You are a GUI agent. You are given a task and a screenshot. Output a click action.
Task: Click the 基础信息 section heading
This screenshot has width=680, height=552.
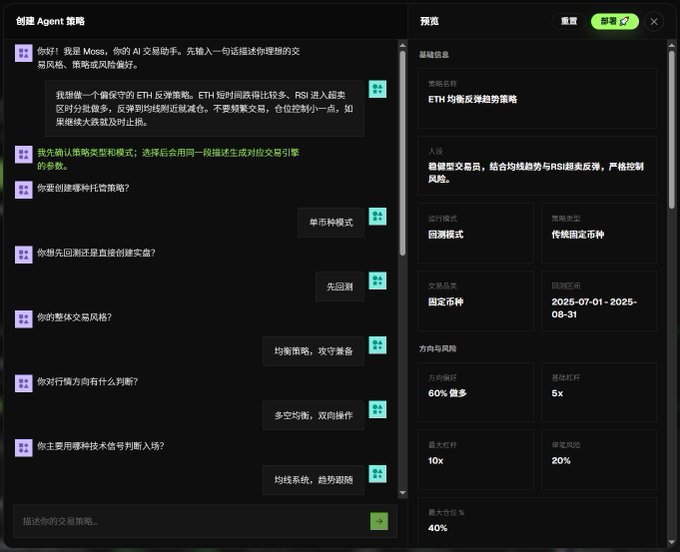434,55
